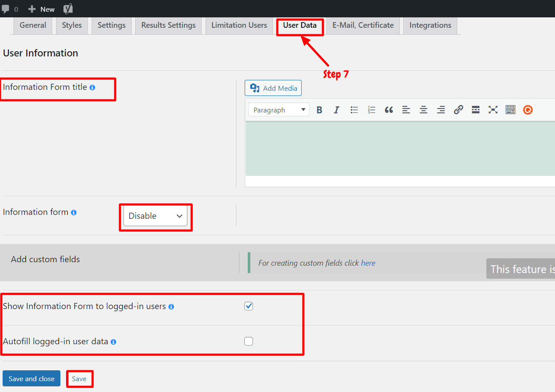
Task: Insert a bulleted list
Action: tap(354, 110)
